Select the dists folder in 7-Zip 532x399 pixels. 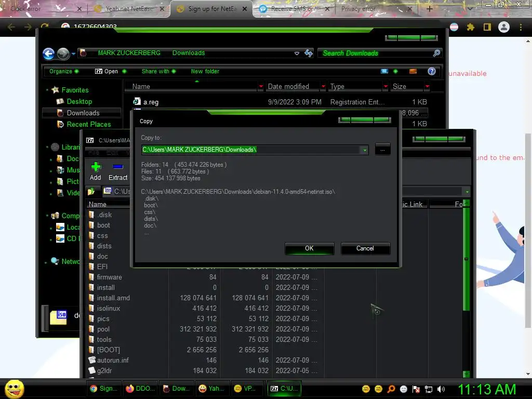pyautogui.click(x=104, y=246)
